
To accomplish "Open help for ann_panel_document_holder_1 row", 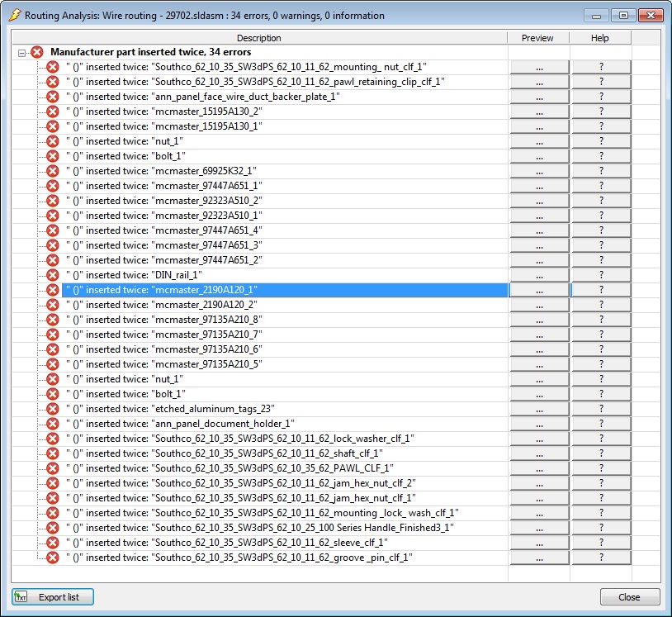I will [x=601, y=424].
